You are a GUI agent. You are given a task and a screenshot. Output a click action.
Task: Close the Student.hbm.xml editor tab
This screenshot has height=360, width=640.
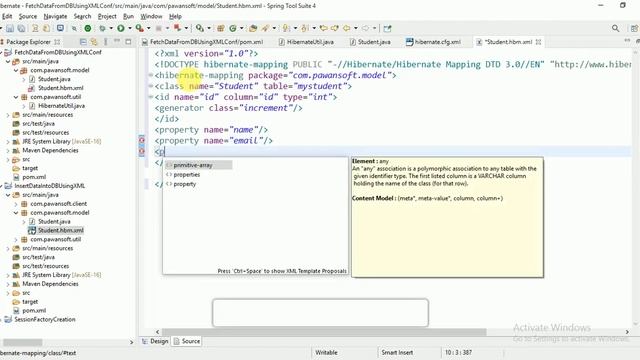[538, 42]
